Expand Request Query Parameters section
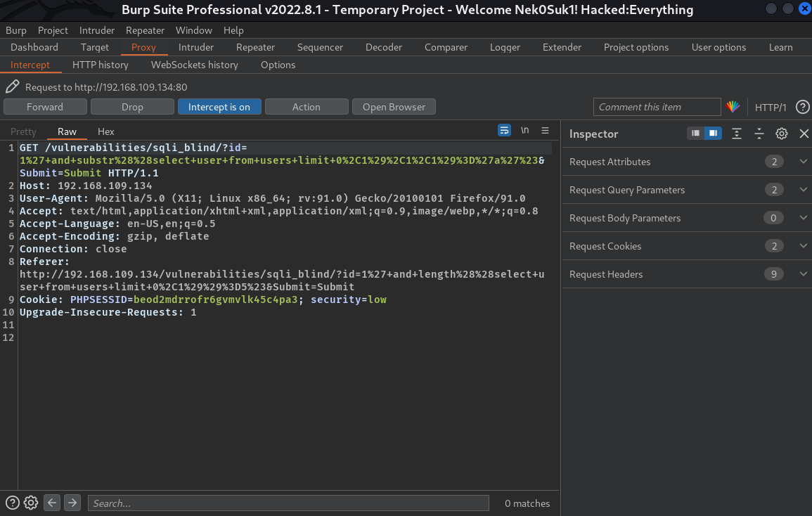 [x=687, y=190]
